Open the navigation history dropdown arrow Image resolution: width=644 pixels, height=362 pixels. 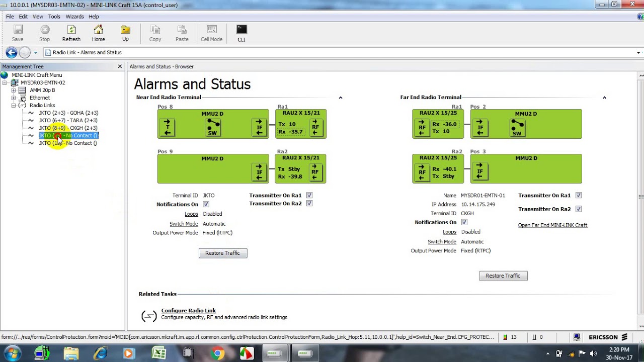tap(35, 53)
